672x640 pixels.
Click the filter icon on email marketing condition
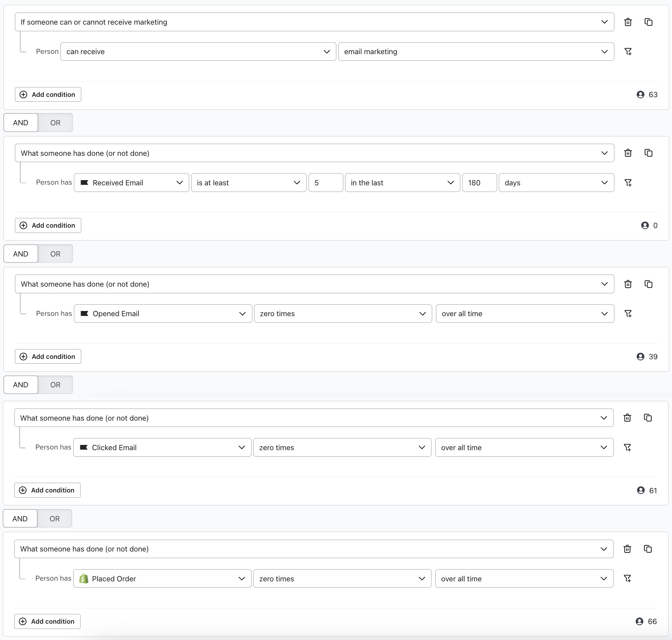(628, 52)
